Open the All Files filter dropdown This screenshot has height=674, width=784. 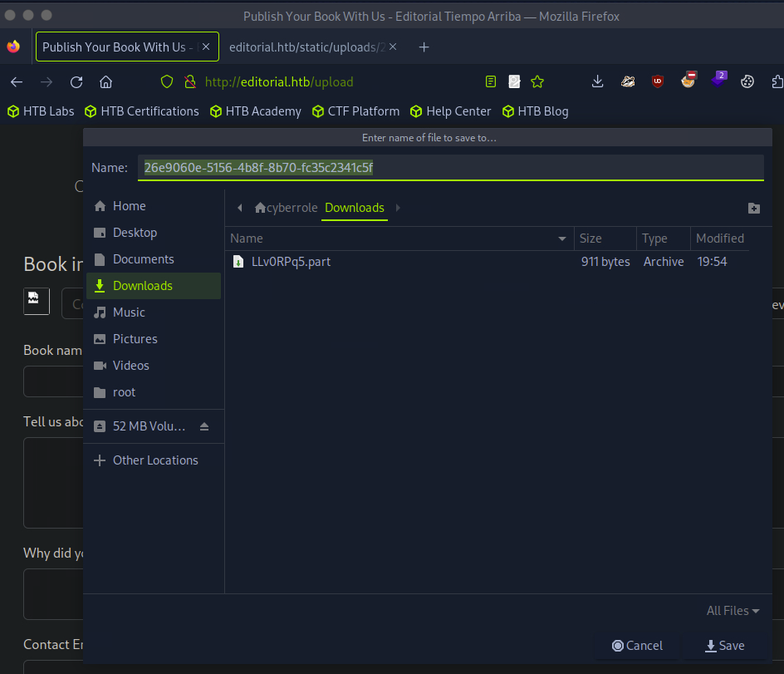point(733,611)
